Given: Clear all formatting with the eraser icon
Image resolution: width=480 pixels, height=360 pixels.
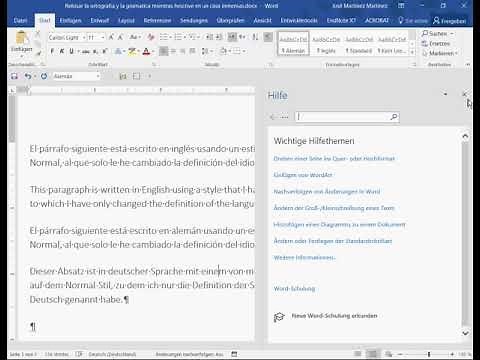Looking at the screenshot, I should click(x=151, y=37).
